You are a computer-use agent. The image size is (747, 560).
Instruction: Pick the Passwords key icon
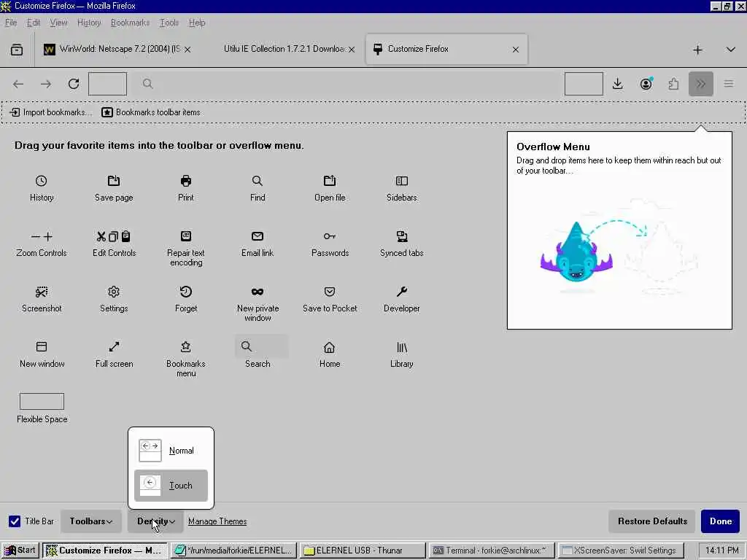point(330,236)
